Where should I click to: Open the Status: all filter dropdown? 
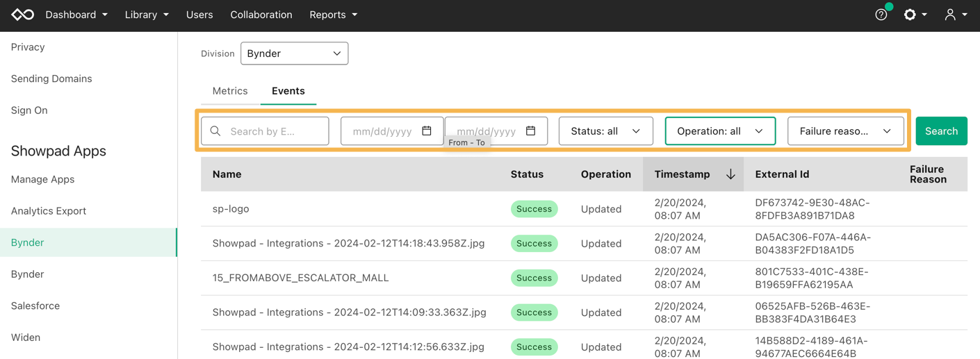pyautogui.click(x=605, y=131)
